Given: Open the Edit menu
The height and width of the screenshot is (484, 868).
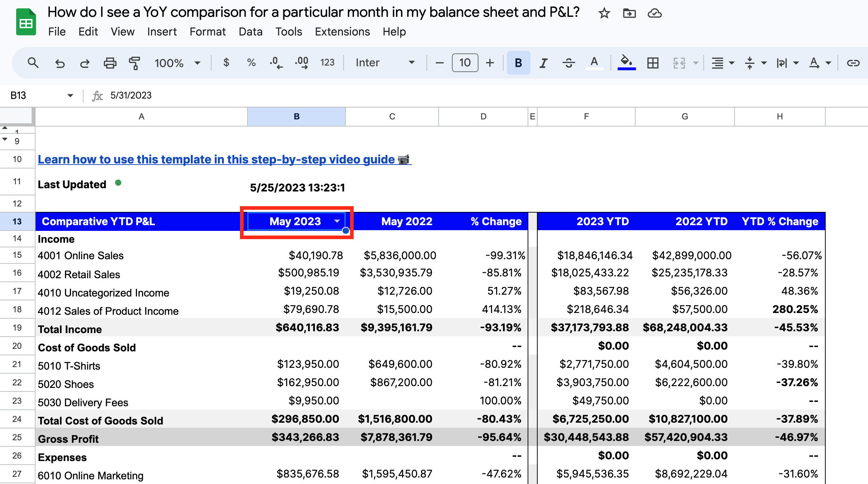Looking at the screenshot, I should pos(88,32).
